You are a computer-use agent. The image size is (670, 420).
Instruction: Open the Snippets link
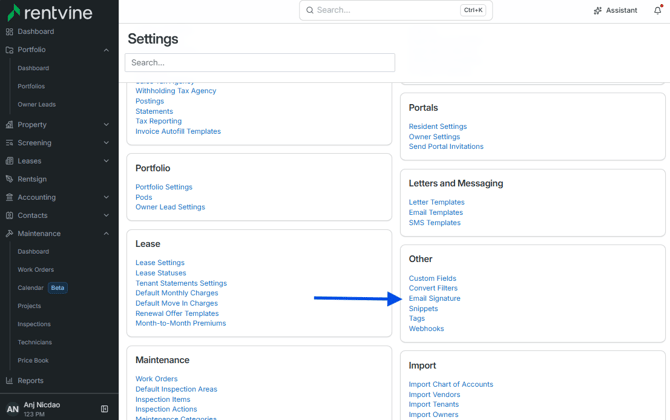[x=423, y=309]
